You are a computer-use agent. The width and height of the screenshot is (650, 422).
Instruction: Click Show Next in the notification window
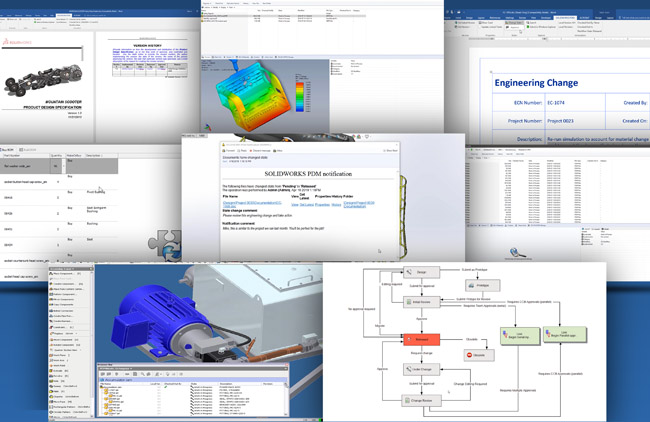(390, 150)
